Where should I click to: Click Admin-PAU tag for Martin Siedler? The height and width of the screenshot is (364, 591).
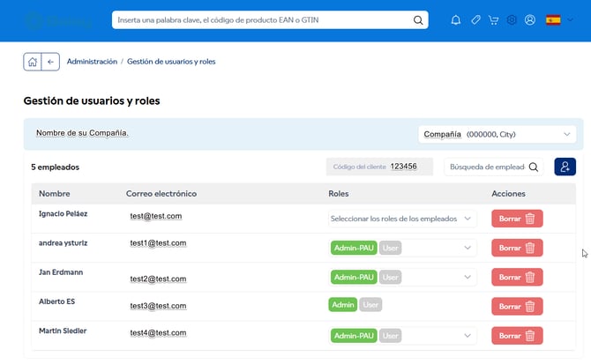click(354, 336)
